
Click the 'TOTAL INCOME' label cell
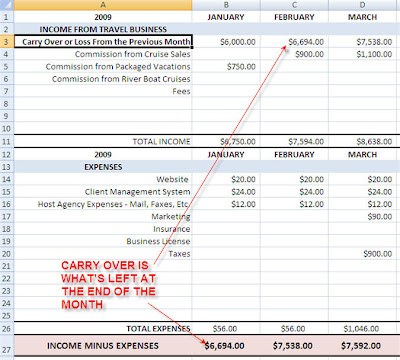pos(103,141)
